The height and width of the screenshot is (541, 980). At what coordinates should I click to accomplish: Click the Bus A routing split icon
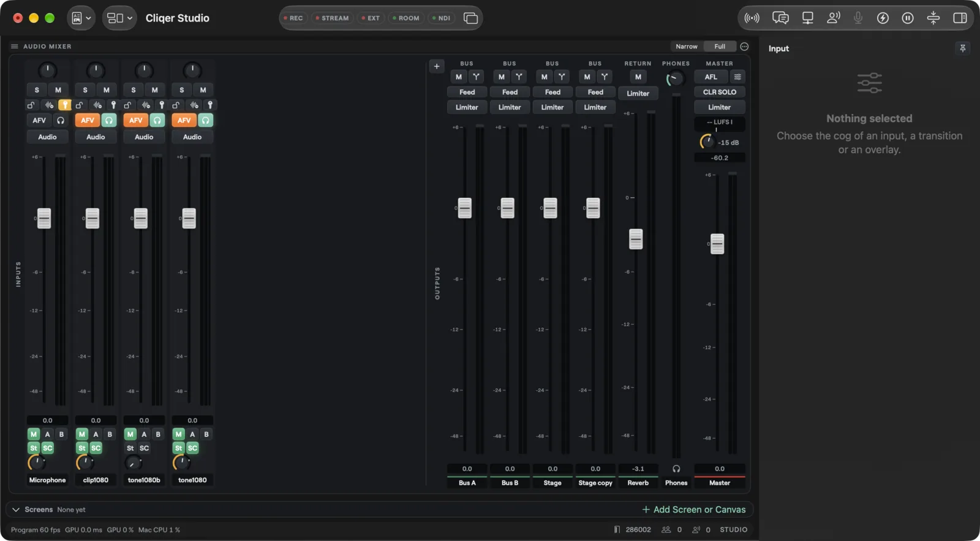(x=476, y=77)
